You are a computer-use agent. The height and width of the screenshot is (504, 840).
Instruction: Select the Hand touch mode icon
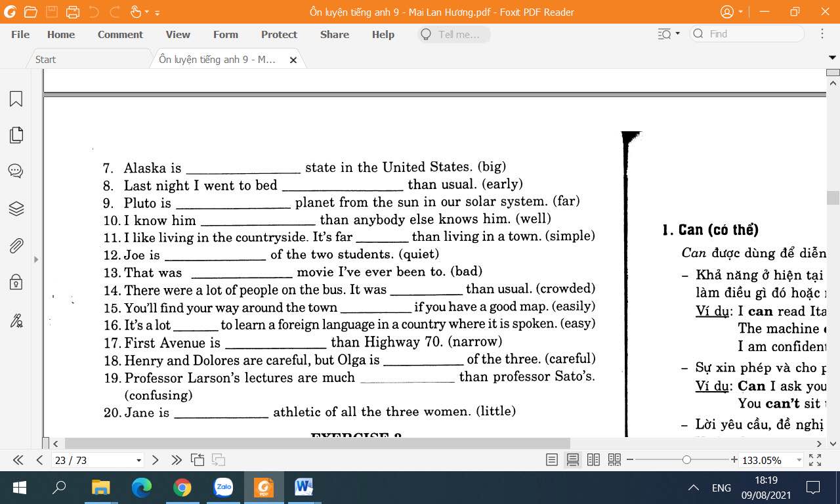[x=136, y=12]
